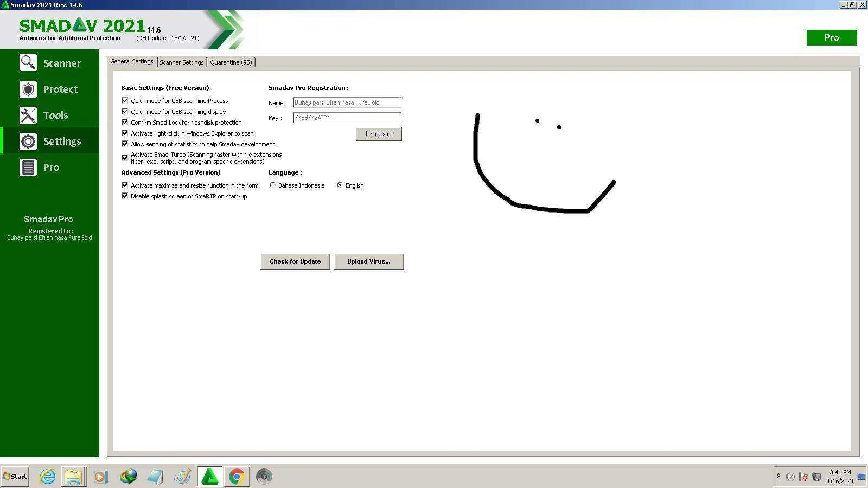The height and width of the screenshot is (488, 868).
Task: Click the gray round disc taskbar icon
Action: [264, 477]
